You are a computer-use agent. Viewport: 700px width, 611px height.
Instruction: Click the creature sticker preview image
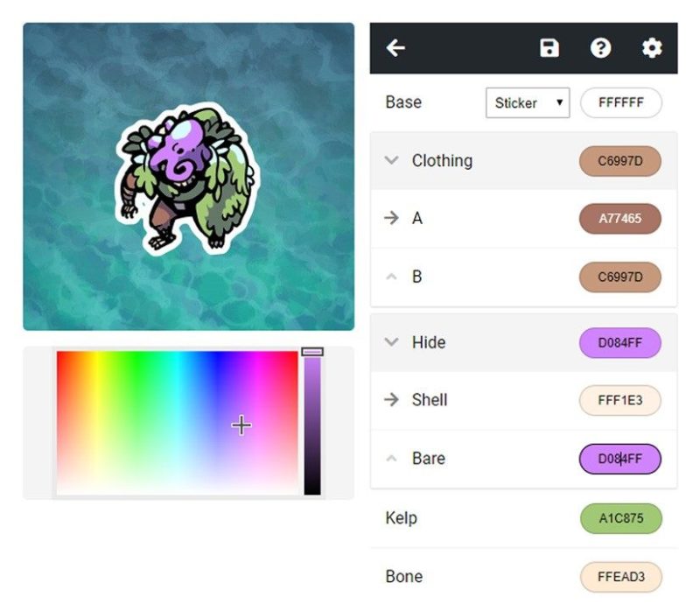187,179
